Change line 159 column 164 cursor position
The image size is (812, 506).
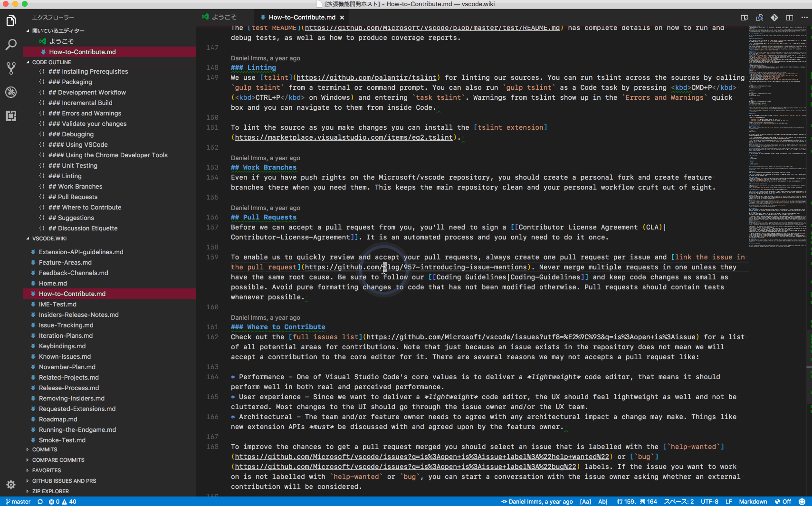(637, 502)
